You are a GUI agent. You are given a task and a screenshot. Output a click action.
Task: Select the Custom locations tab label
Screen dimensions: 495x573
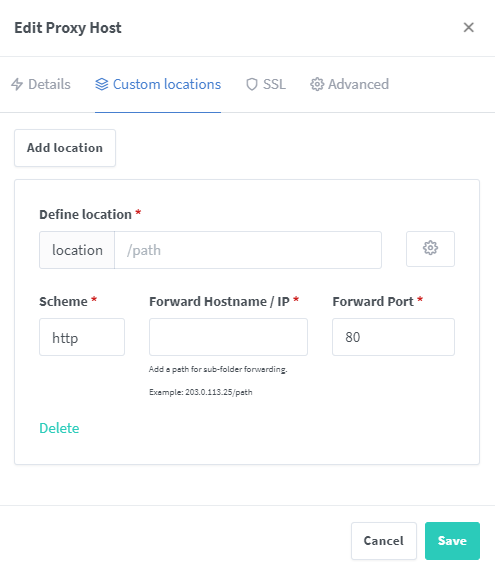click(167, 84)
